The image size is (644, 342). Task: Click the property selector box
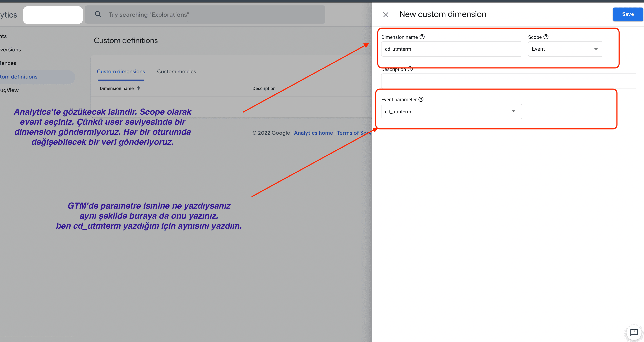[x=53, y=15]
